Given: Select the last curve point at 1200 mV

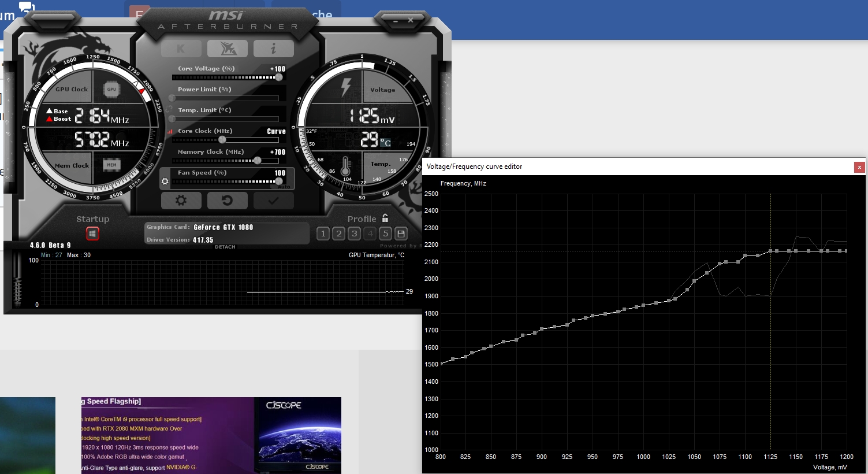Looking at the screenshot, I should coord(846,251).
